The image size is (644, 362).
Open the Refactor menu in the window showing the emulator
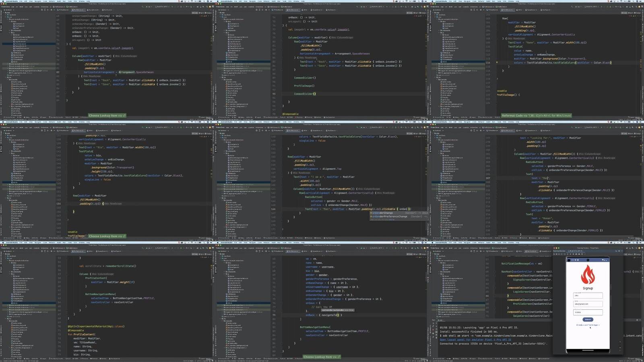point(481,243)
